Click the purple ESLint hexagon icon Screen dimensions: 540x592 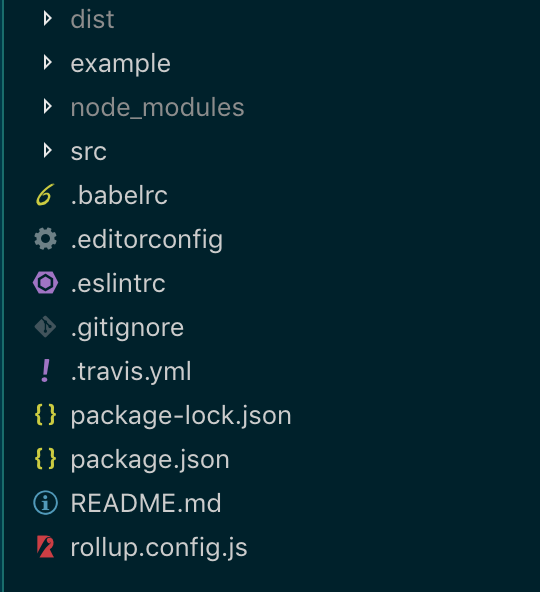45,283
